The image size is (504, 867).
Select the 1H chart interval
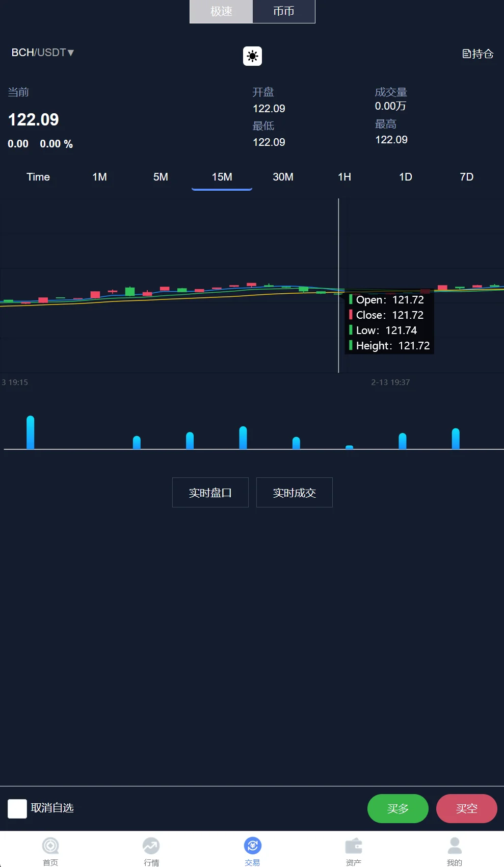[344, 177]
